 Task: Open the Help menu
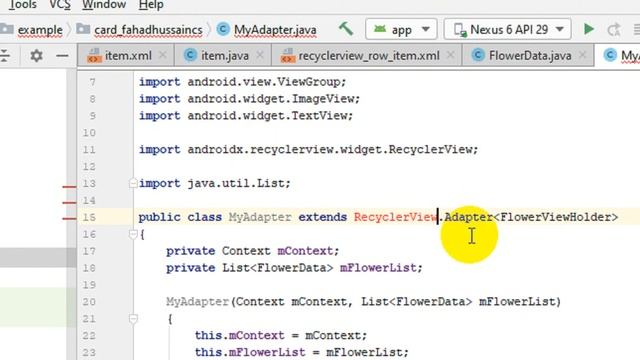pyautogui.click(x=151, y=5)
